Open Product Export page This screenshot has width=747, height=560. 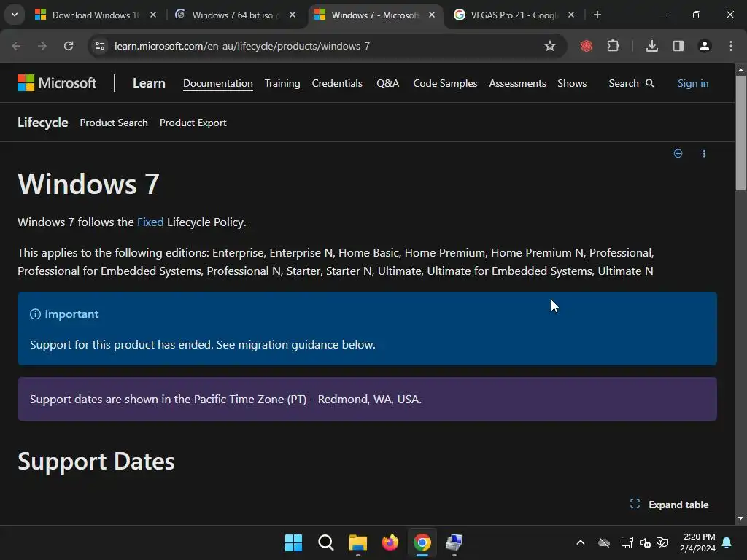coord(193,122)
